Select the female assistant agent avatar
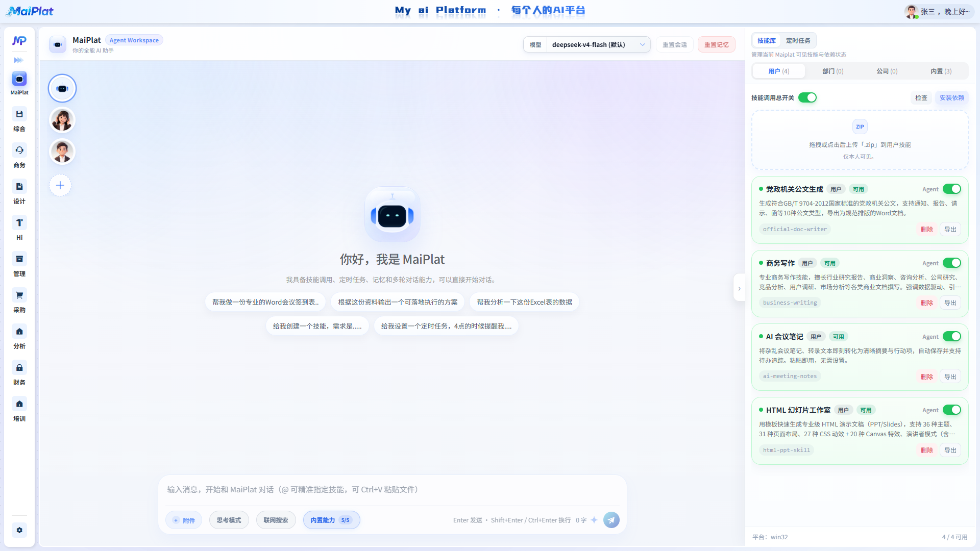 tap(62, 120)
